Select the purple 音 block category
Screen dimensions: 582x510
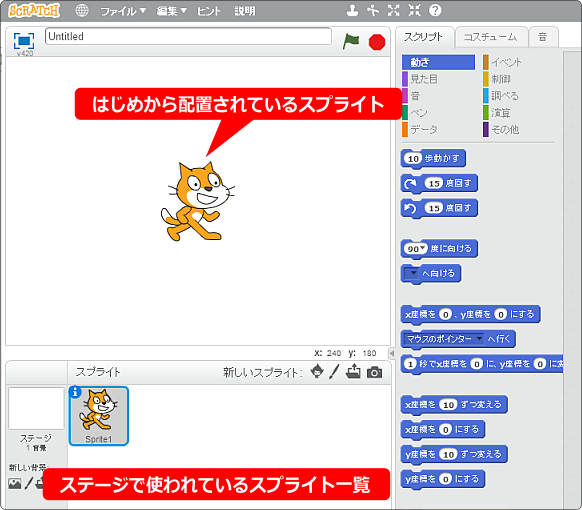coord(415,96)
